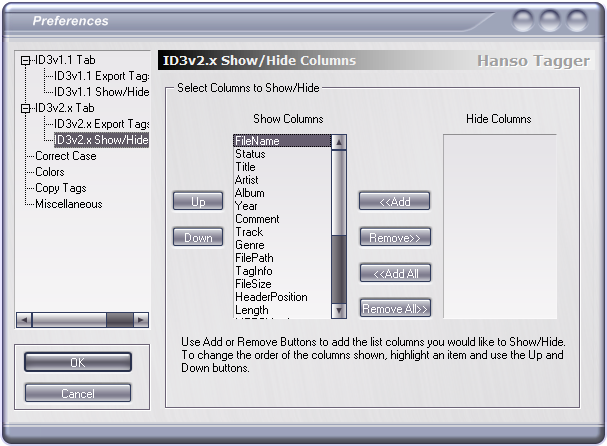Select Genre in Show Columns list
Screen dimensions: 607x446
250,245
